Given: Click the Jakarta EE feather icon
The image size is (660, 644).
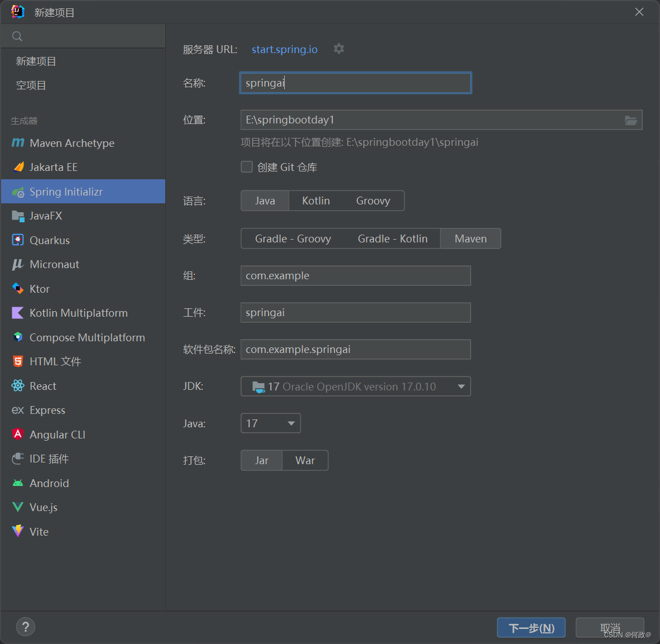Looking at the screenshot, I should (18, 167).
